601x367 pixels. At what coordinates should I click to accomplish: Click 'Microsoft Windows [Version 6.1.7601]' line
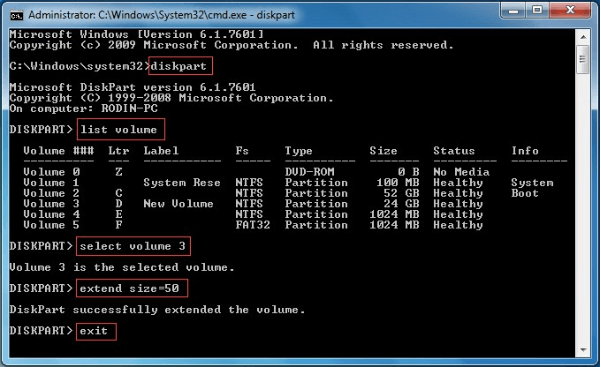(136, 34)
